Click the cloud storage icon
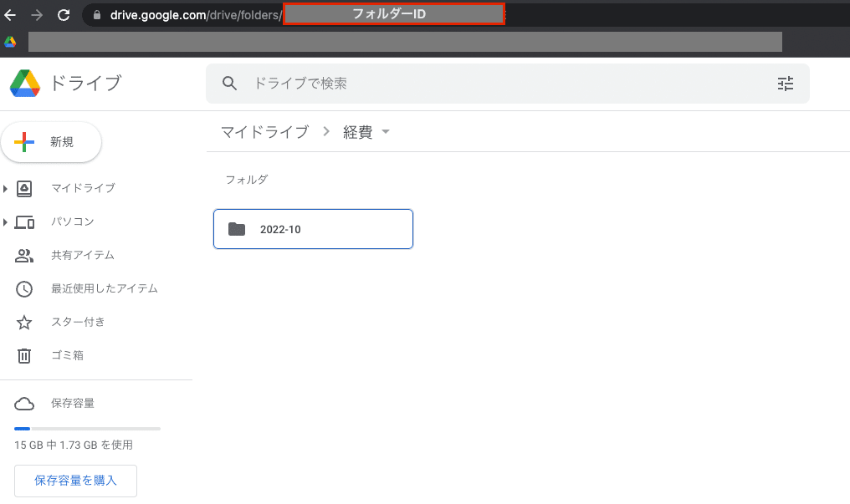This screenshot has height=504, width=850. 24,404
